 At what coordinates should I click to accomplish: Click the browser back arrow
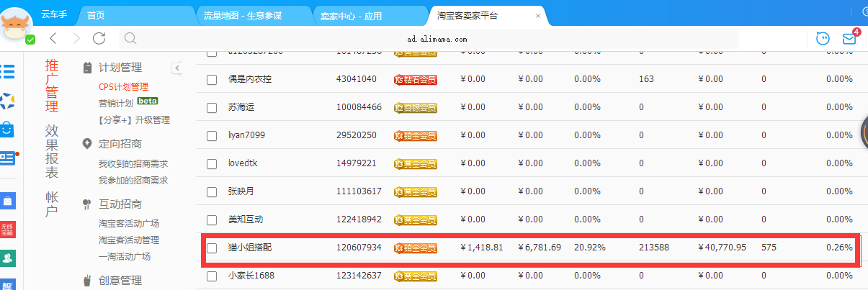[x=53, y=38]
